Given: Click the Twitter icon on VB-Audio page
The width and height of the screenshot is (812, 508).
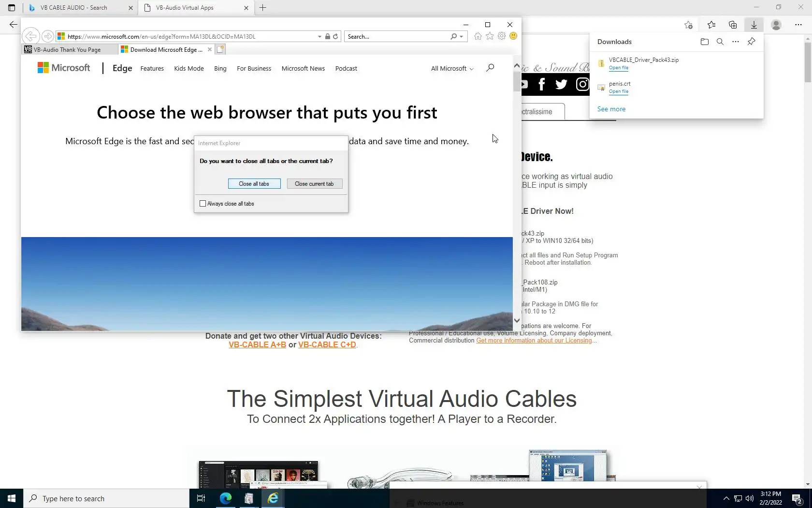Looking at the screenshot, I should coord(561,85).
